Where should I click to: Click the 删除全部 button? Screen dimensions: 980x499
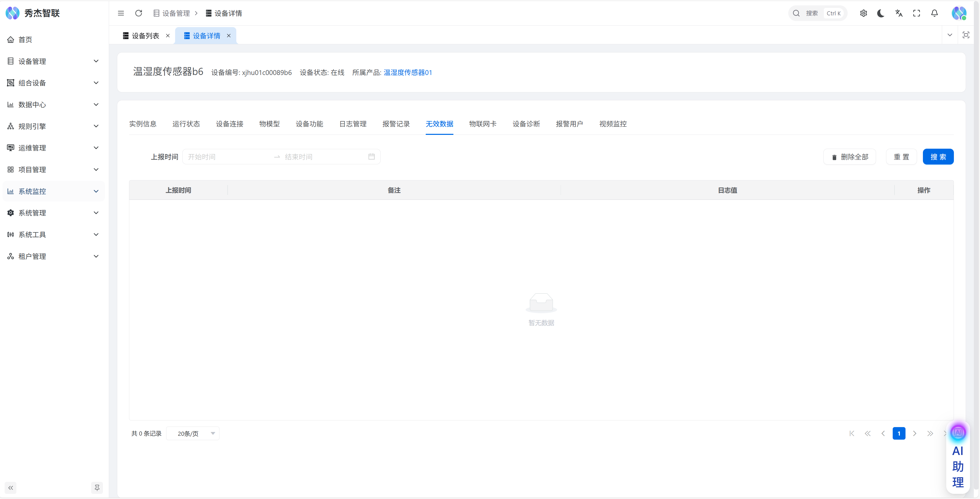coord(849,157)
